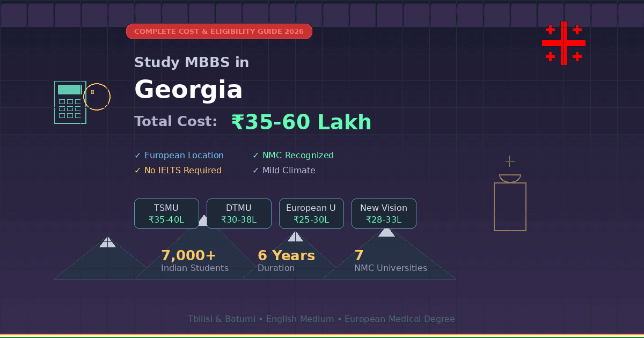Collapse the New Vision card
The width and height of the screenshot is (644, 338).
[384, 213]
